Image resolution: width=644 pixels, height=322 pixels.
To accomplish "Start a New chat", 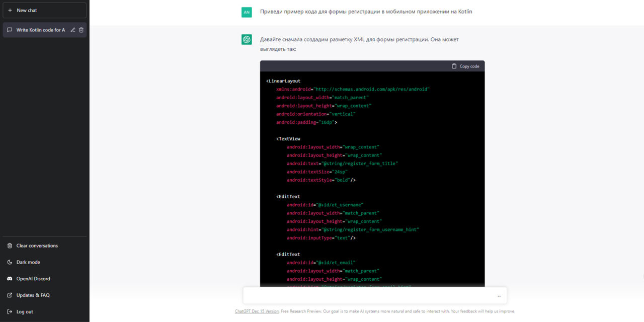I will 45,10.
